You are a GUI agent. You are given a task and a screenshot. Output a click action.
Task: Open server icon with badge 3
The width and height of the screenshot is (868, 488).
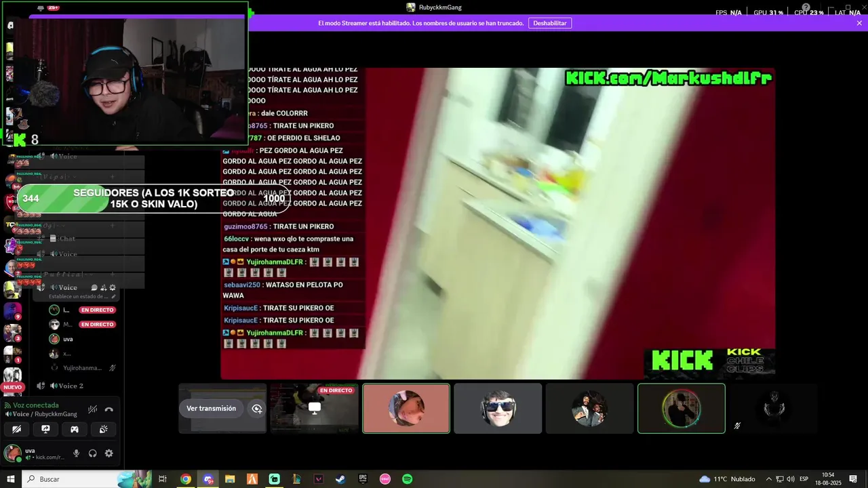tap(12, 333)
